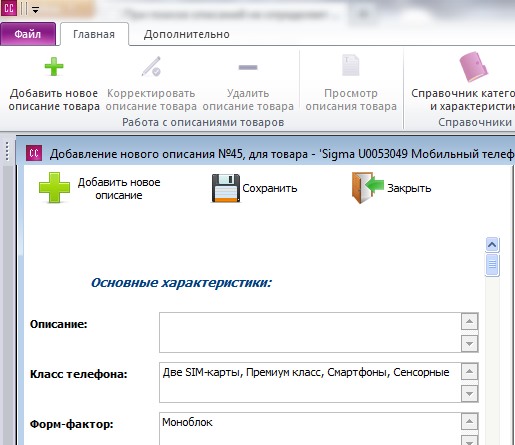Click the up arrow in Класс телефона field
The height and width of the screenshot is (445, 515).
[x=469, y=371]
